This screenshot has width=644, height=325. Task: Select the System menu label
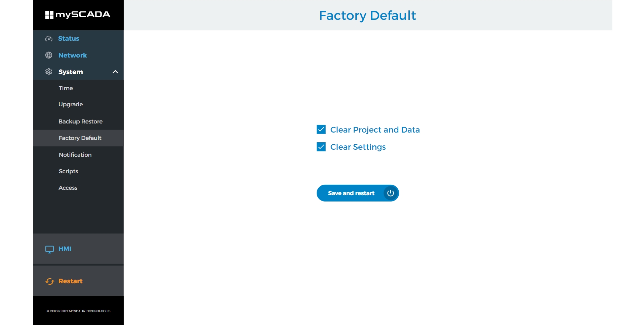pyautogui.click(x=71, y=72)
